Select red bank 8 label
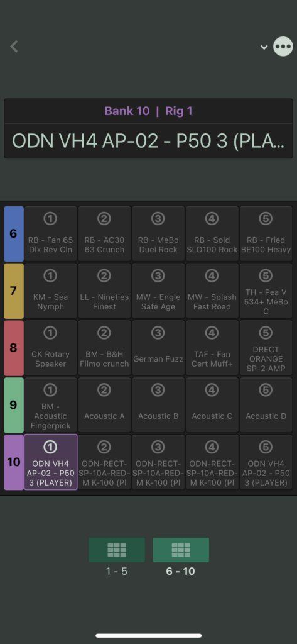This screenshot has height=644, width=297. (14, 348)
